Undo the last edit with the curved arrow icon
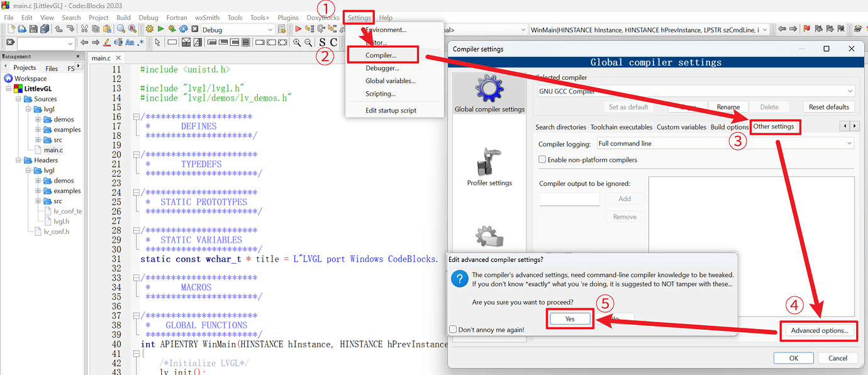The width and height of the screenshot is (868, 375). [58, 29]
